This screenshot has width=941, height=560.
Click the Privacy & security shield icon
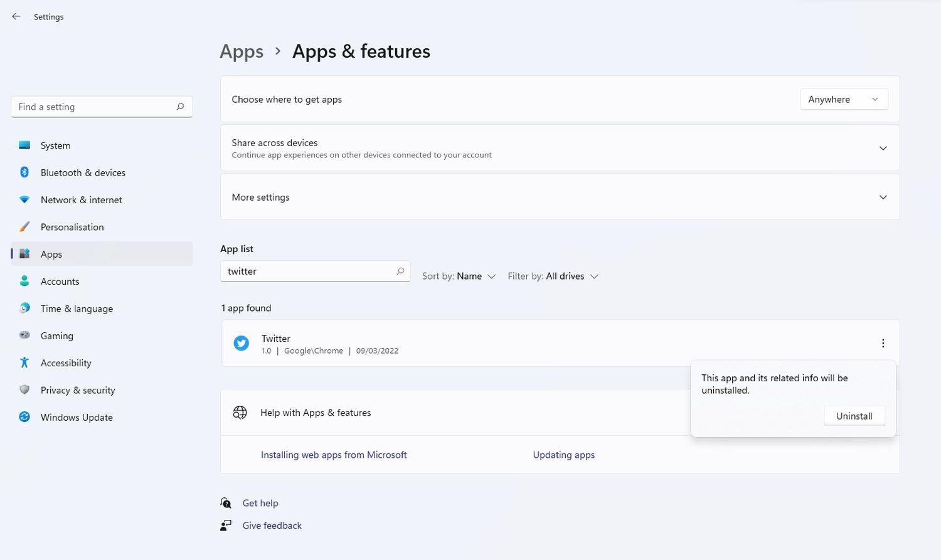click(24, 390)
